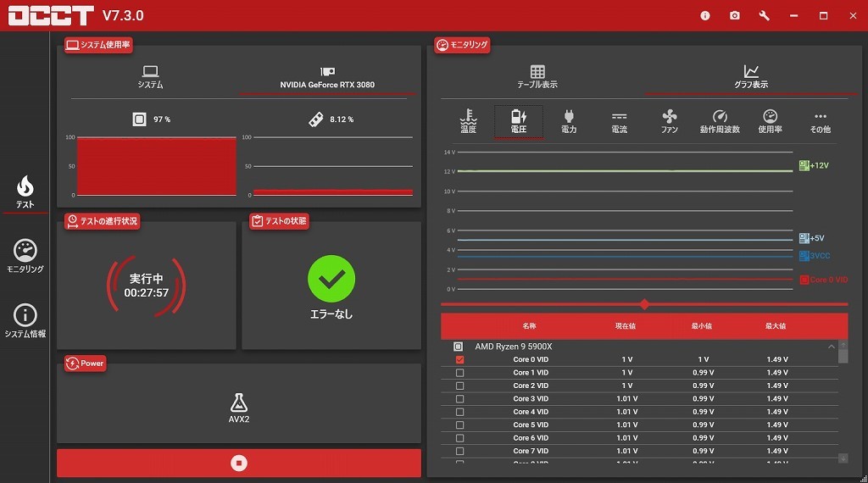Take a screenshot with camera icon

(735, 15)
